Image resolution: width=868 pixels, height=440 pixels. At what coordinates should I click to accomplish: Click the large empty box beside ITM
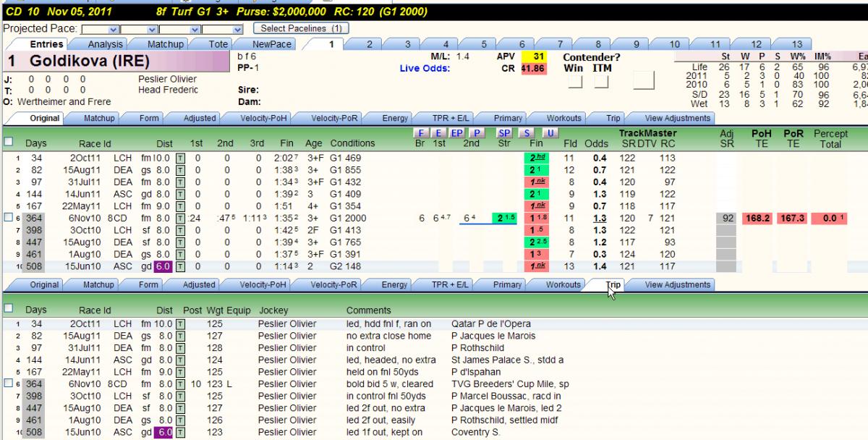click(643, 80)
